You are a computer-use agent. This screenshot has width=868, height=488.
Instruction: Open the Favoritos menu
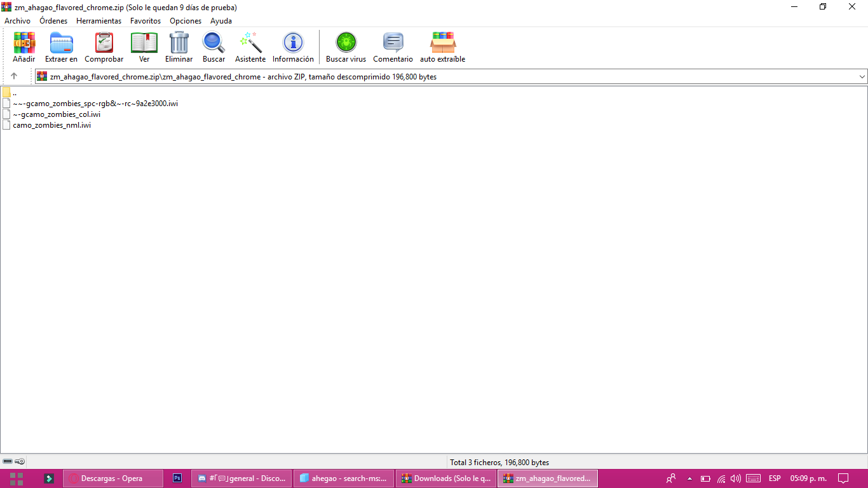(x=146, y=21)
